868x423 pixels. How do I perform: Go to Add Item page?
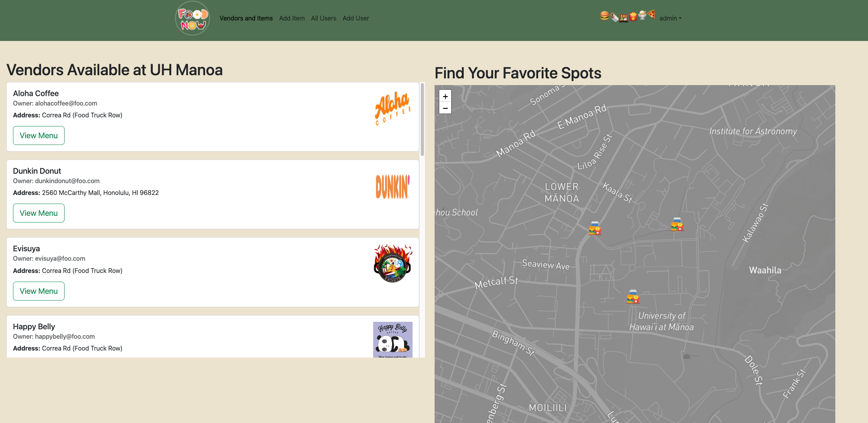pyautogui.click(x=292, y=18)
